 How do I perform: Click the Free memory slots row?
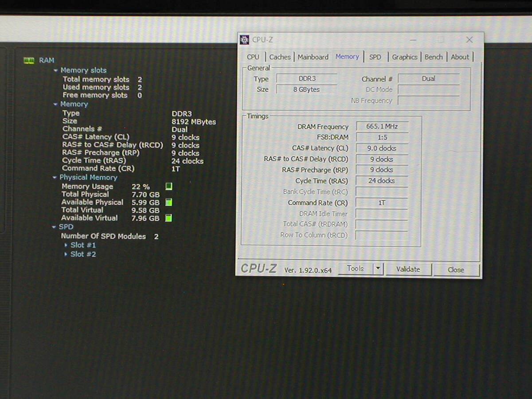tap(102, 95)
